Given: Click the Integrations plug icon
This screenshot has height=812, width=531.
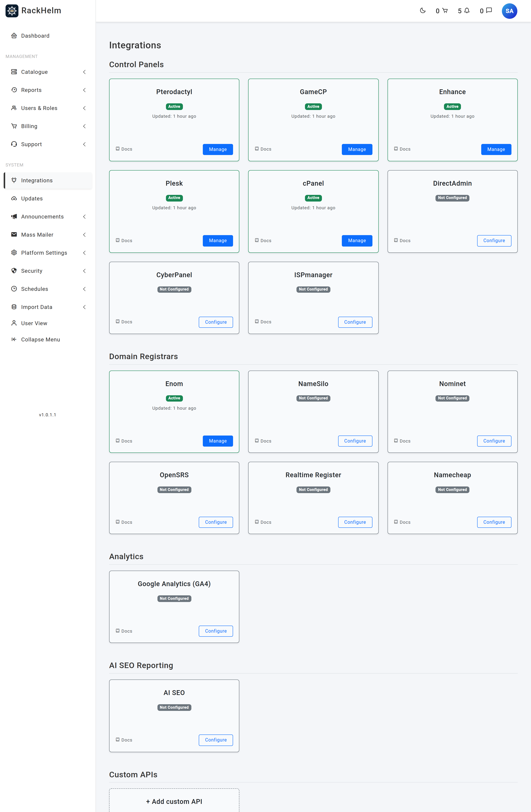Looking at the screenshot, I should [x=14, y=180].
